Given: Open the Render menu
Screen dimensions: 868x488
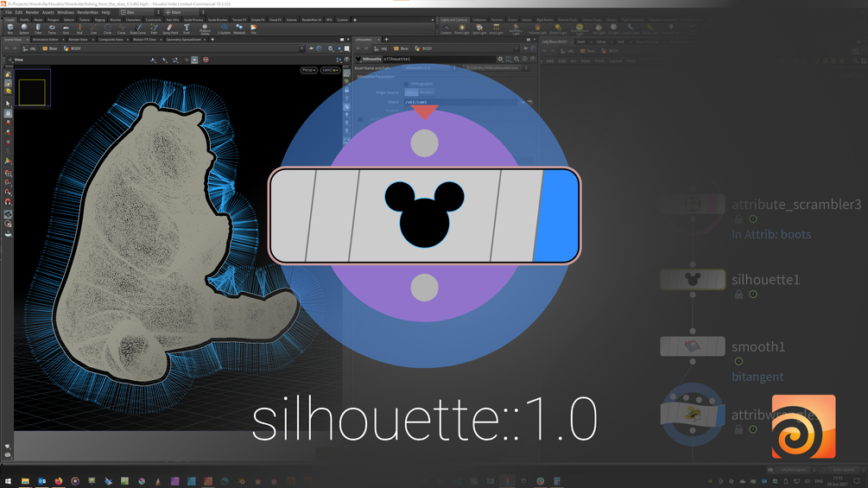Looking at the screenshot, I should pyautogui.click(x=32, y=12).
